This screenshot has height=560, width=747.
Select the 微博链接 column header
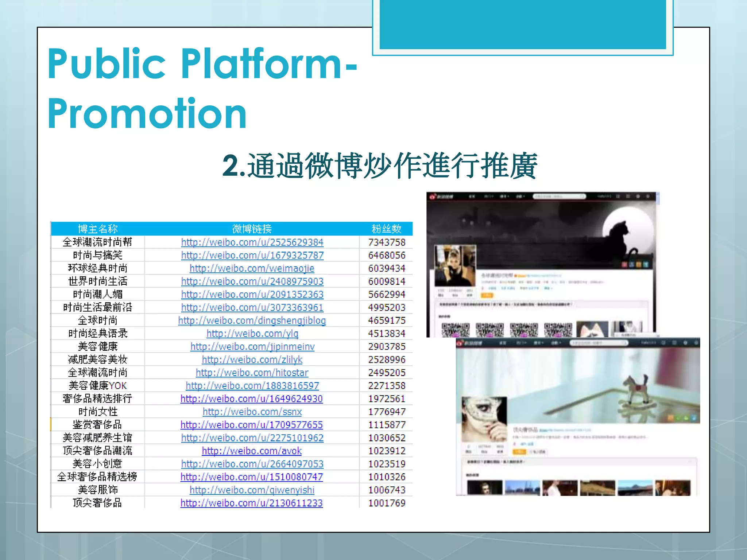[x=252, y=229]
